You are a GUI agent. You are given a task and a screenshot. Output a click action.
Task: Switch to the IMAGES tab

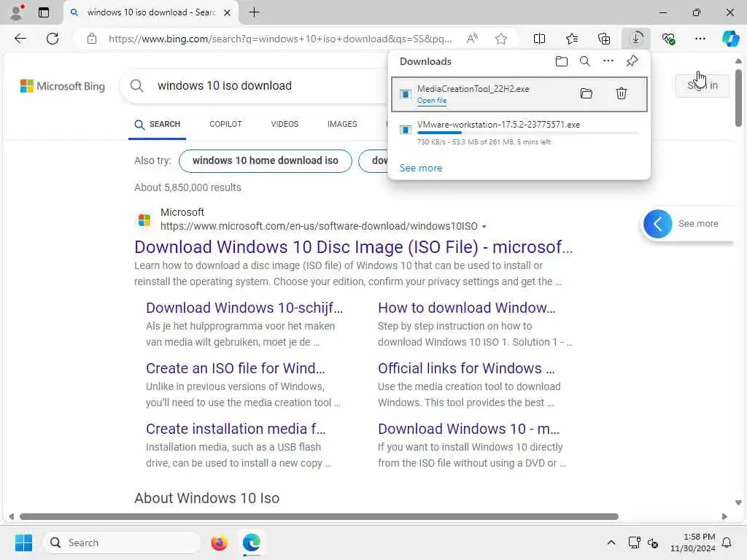pyautogui.click(x=342, y=124)
